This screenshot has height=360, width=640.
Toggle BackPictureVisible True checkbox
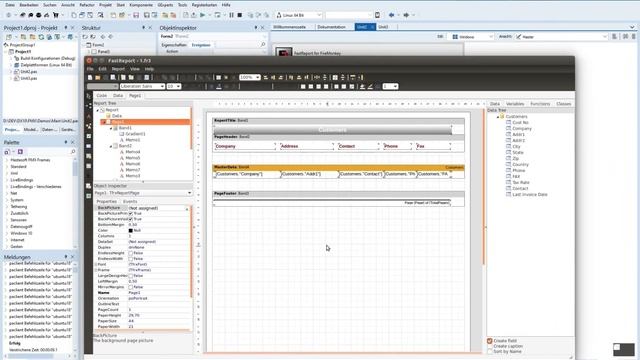point(131,219)
